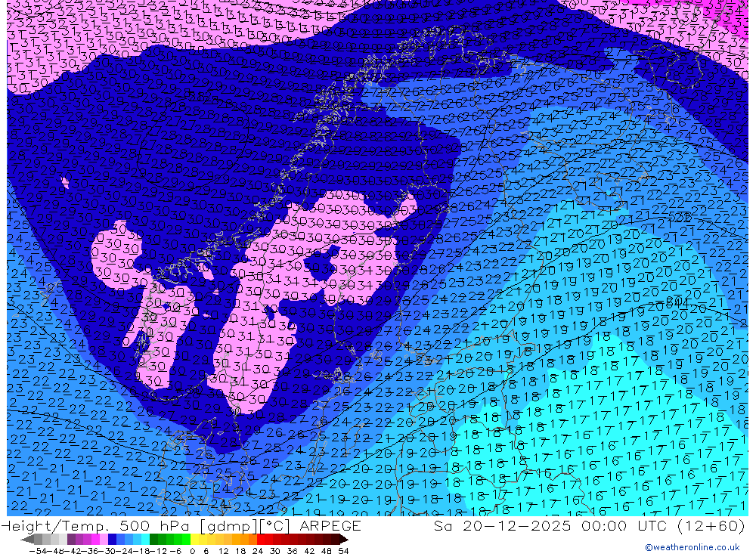The width and height of the screenshot is (756, 554).
Task: Click the positive 36 legend value
Action: 292,551
